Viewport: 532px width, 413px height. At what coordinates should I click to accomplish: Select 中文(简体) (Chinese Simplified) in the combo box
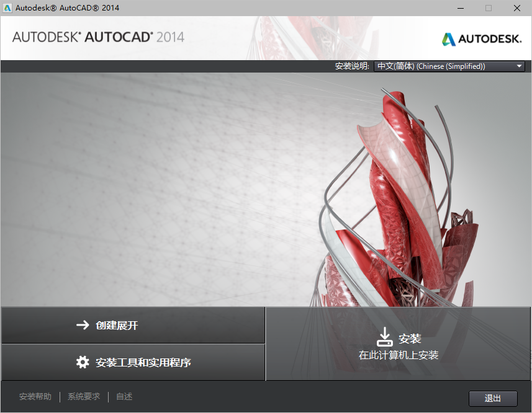(x=435, y=66)
